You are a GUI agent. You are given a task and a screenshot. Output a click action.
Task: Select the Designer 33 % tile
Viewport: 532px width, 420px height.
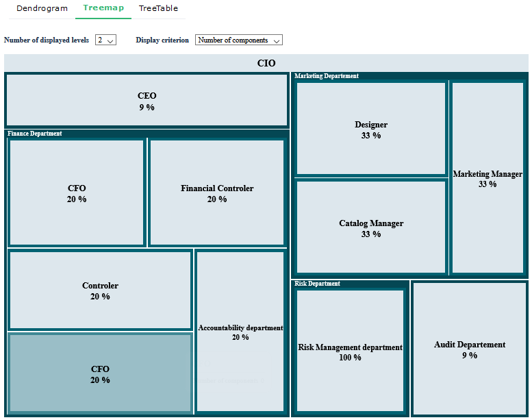tap(371, 129)
